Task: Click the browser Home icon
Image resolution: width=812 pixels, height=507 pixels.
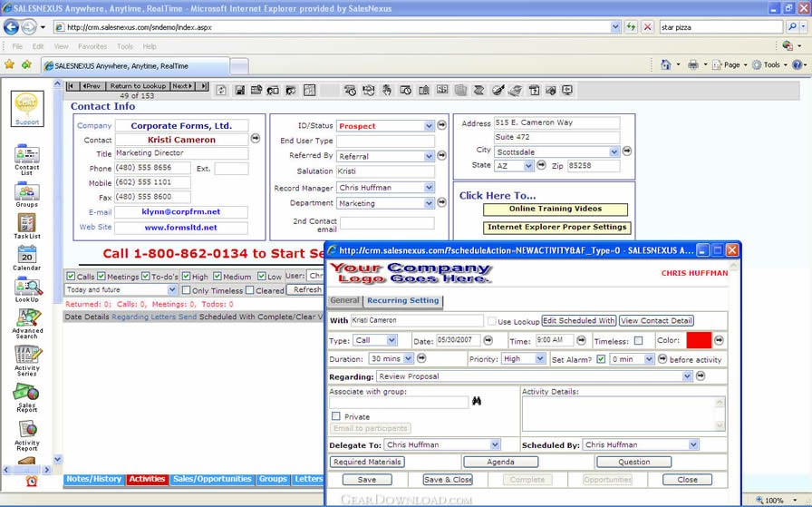Action: point(666,64)
